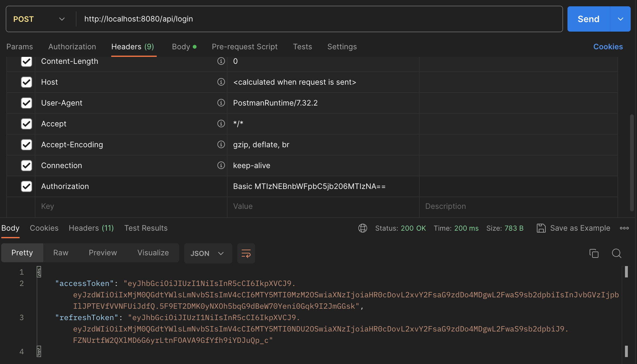Image resolution: width=637 pixels, height=364 pixels.
Task: Expand the Send button arrow options
Action: point(620,19)
